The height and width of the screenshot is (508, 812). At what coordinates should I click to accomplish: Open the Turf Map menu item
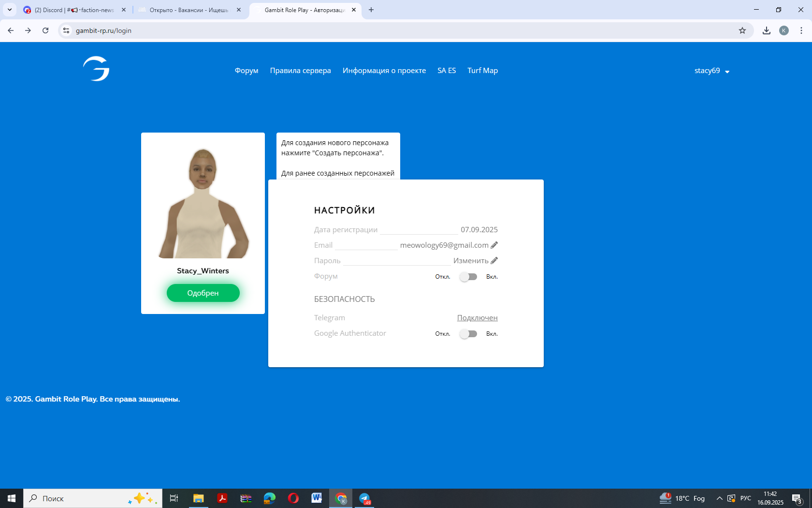[x=482, y=71]
